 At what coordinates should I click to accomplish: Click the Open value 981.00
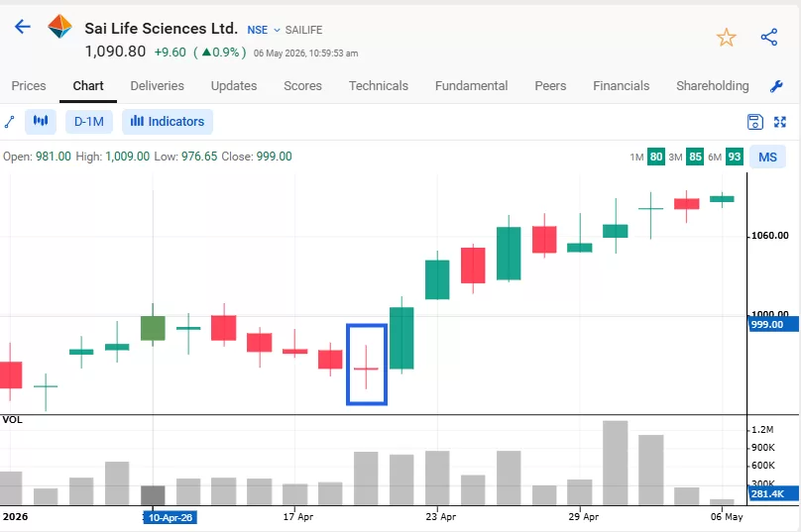[54, 157]
